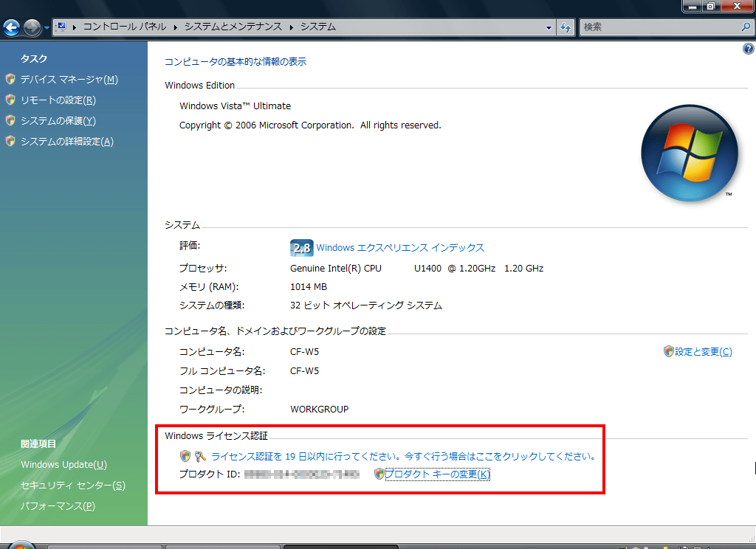
Task: Click 設定と変更(C) for computer name settings
Action: (704, 352)
